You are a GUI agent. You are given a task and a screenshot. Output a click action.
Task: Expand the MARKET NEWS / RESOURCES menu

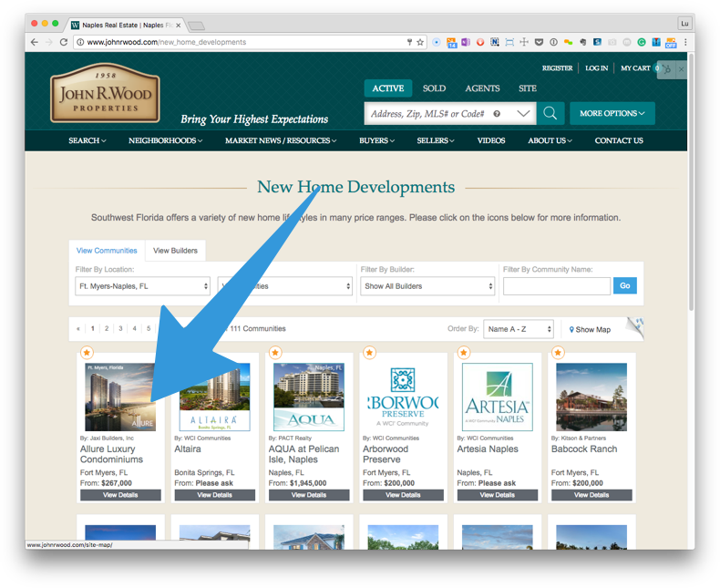[x=281, y=140]
